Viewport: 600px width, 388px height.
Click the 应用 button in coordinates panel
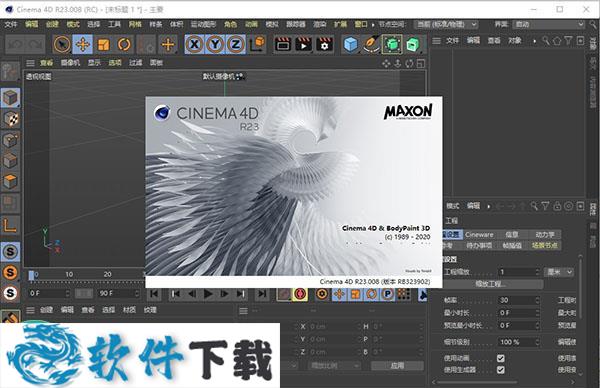[397, 365]
